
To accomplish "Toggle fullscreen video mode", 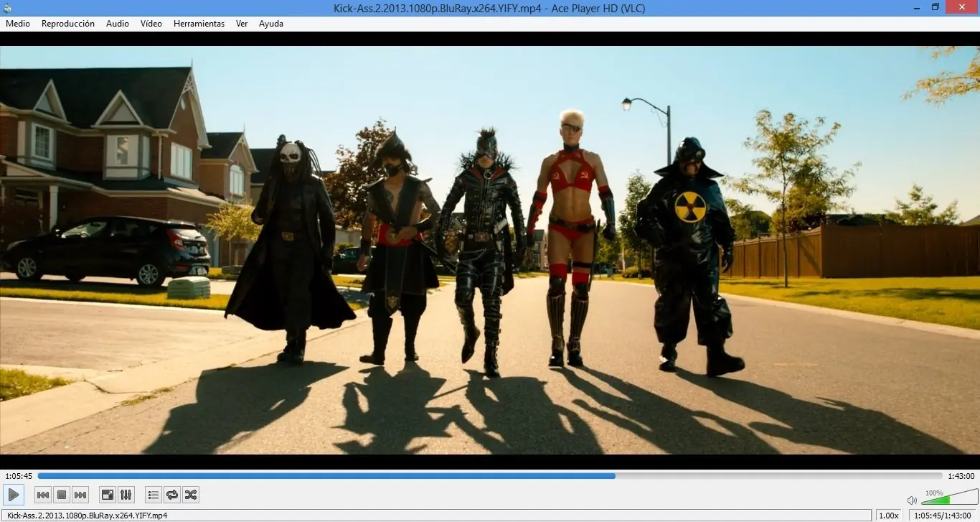I will [x=107, y=495].
